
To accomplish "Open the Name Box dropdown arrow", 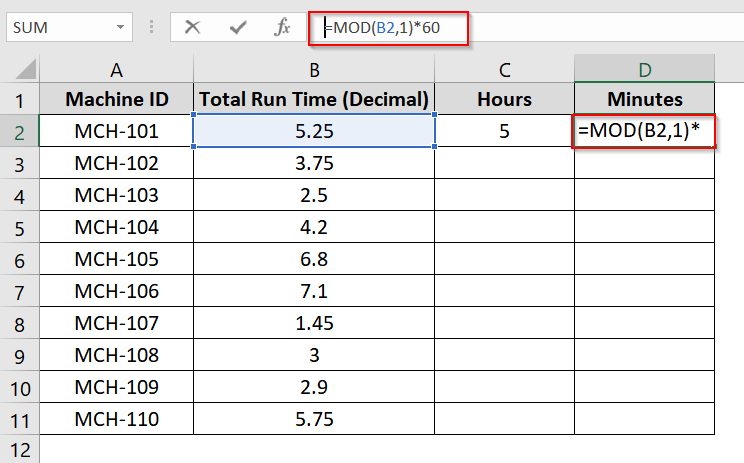I will [121, 28].
